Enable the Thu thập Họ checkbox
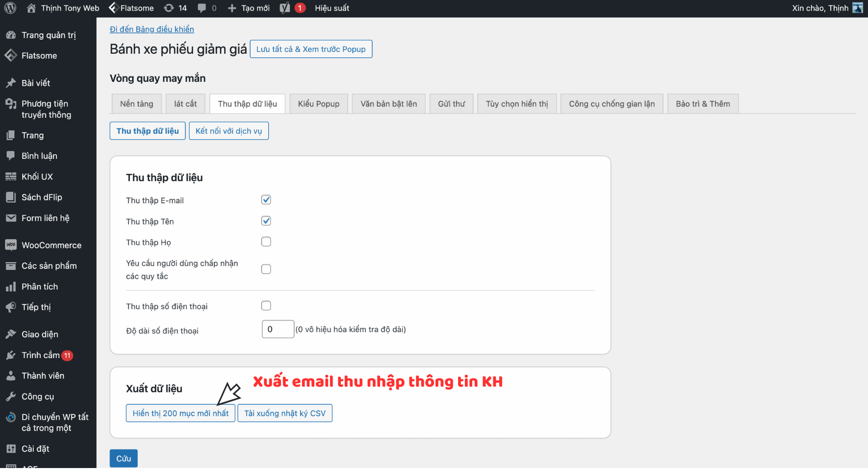The image size is (868, 470). (266, 242)
